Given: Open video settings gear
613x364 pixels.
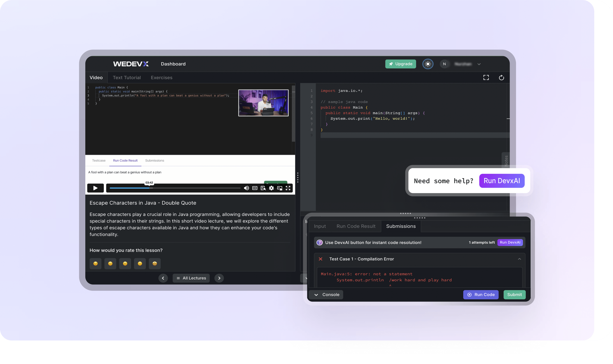Looking at the screenshot, I should [271, 188].
